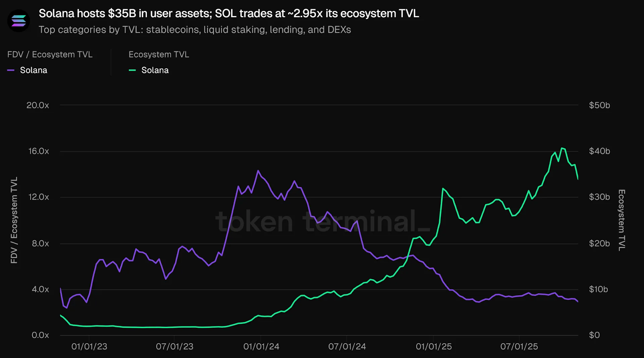This screenshot has width=644, height=358.
Task: Click the token terminal watermark
Action: coord(323,221)
